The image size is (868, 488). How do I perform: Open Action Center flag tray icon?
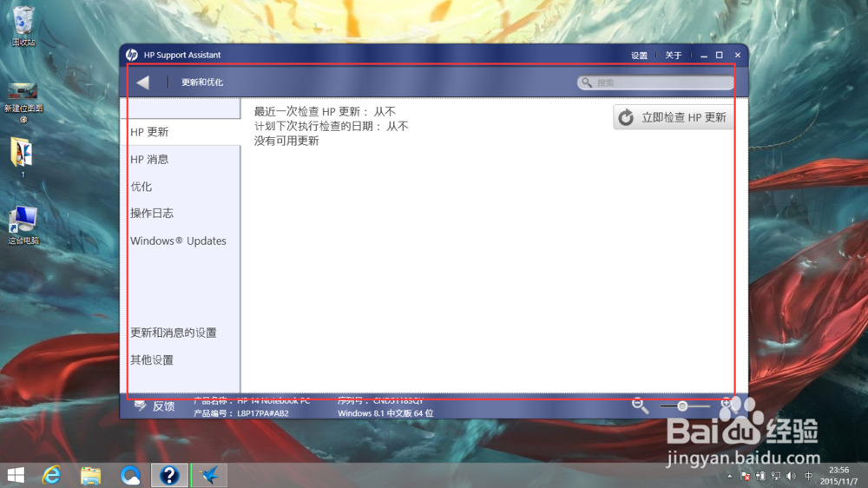point(745,476)
